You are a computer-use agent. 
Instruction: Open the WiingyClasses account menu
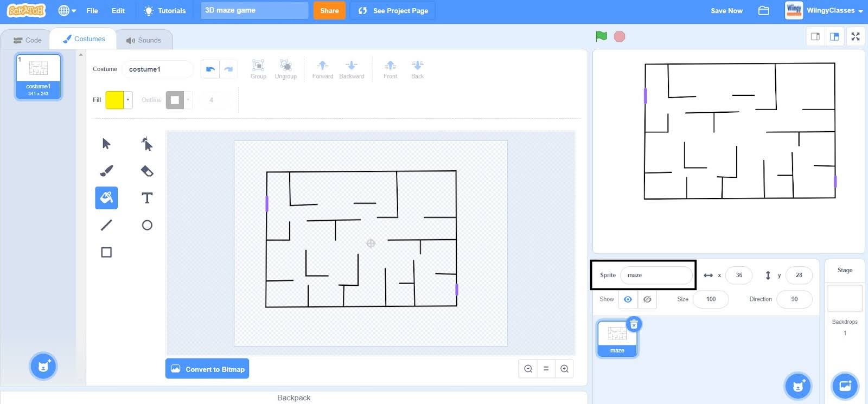[x=825, y=11]
